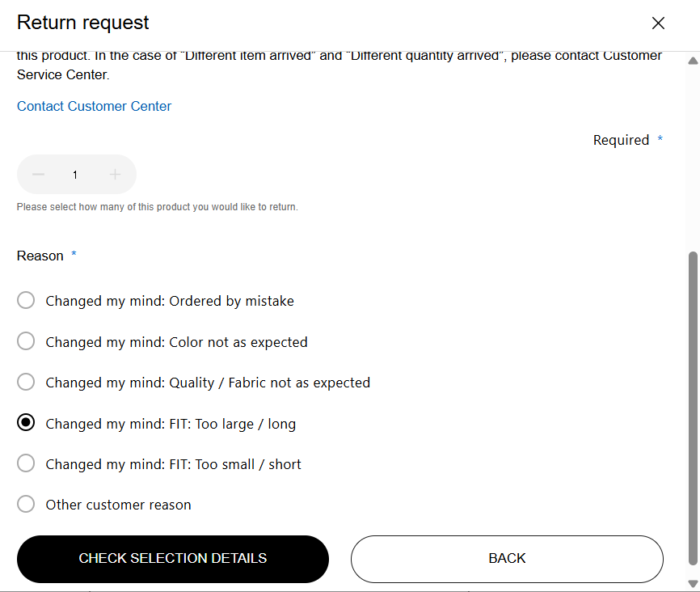The image size is (700, 592).
Task: Select 'Ordered by mistake' reason
Action: click(x=26, y=301)
